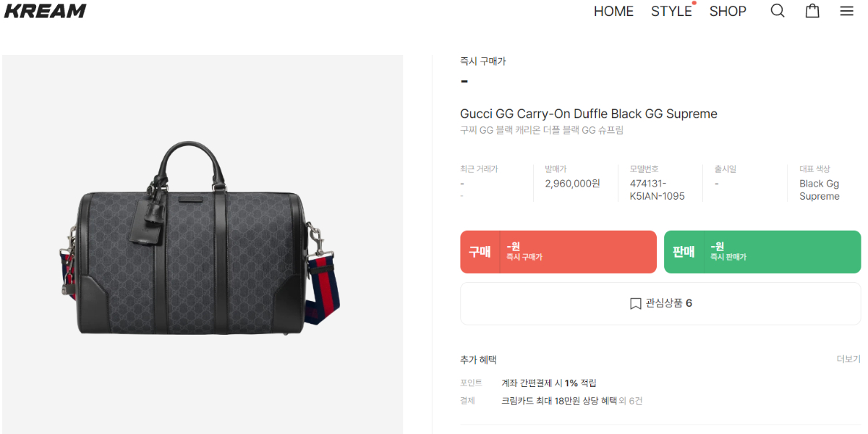This screenshot has height=434, width=868.
Task: Click the 계좌 간편결제 시 1% 적립 text
Action: (549, 383)
